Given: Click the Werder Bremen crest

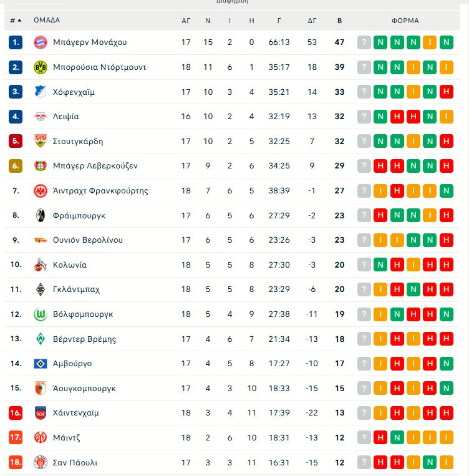Looking at the screenshot, I should (x=41, y=339).
